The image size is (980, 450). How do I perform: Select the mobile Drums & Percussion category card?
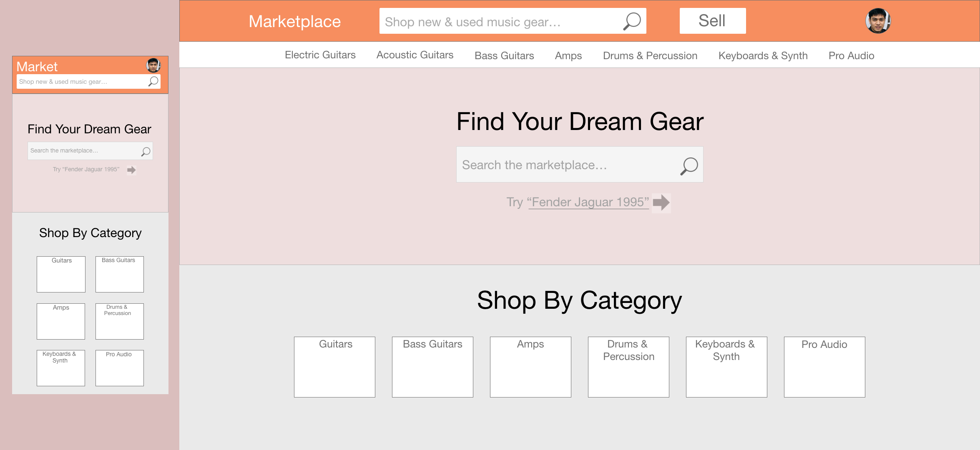click(120, 321)
